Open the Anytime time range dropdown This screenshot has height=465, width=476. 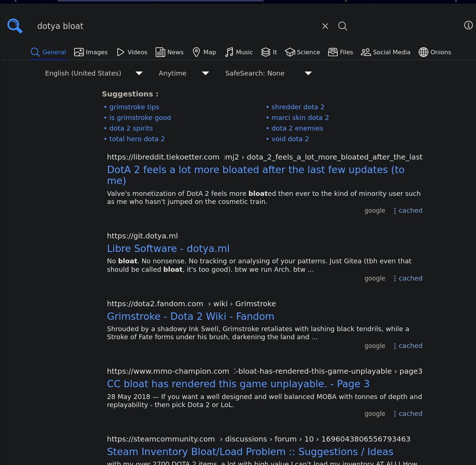coord(184,73)
